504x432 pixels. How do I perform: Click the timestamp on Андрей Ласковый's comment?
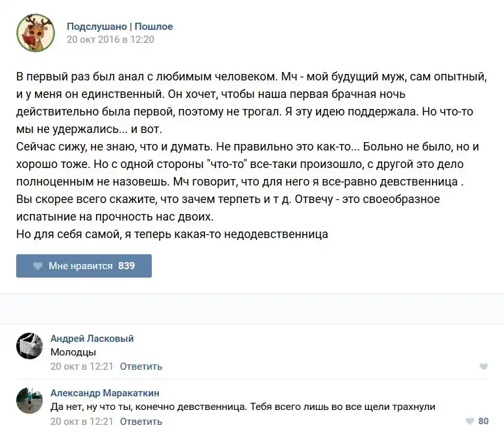tap(82, 366)
